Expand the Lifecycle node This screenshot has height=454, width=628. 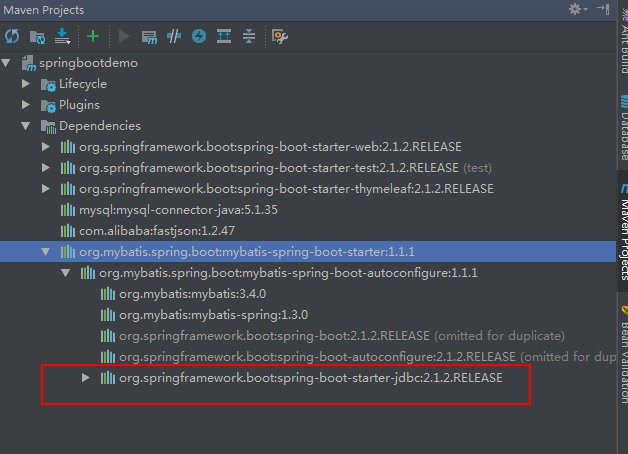26,84
